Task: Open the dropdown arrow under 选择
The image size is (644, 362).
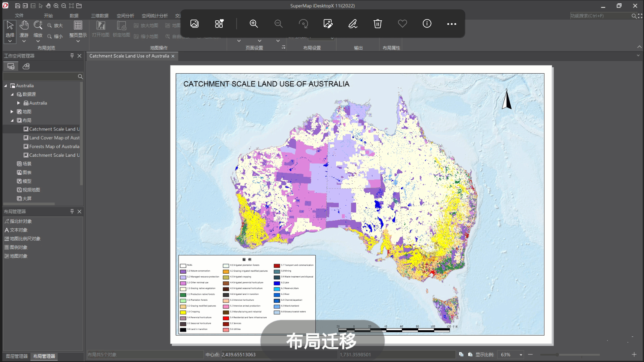Action: (10, 41)
